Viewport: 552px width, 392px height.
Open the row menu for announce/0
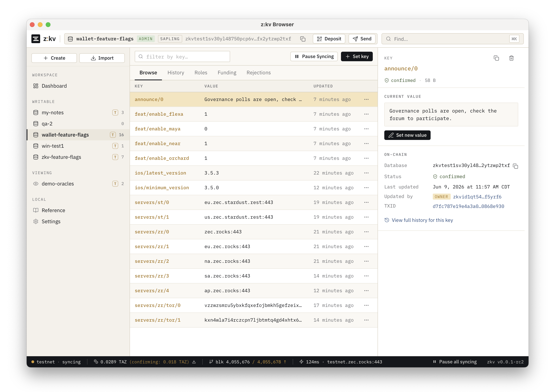[366, 99]
